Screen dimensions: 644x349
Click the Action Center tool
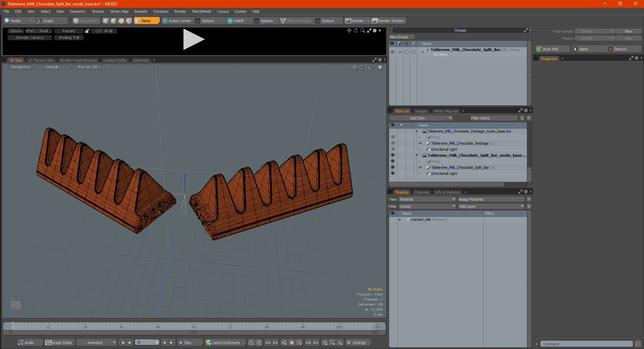point(177,21)
